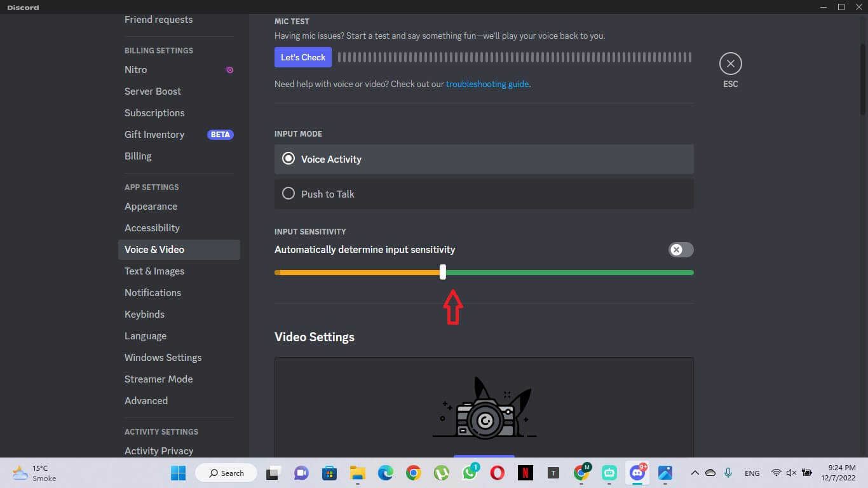Click the Nitro badge icon in sidebar

click(229, 70)
